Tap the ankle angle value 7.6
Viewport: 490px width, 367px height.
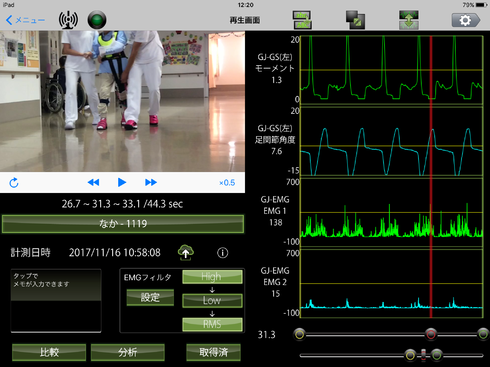click(276, 151)
